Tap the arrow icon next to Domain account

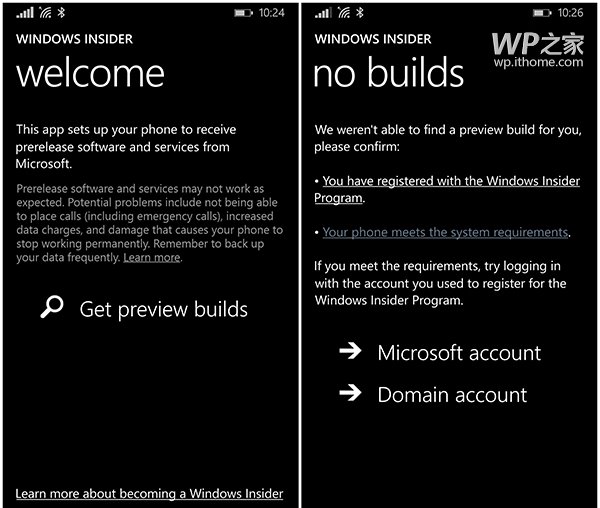point(350,392)
